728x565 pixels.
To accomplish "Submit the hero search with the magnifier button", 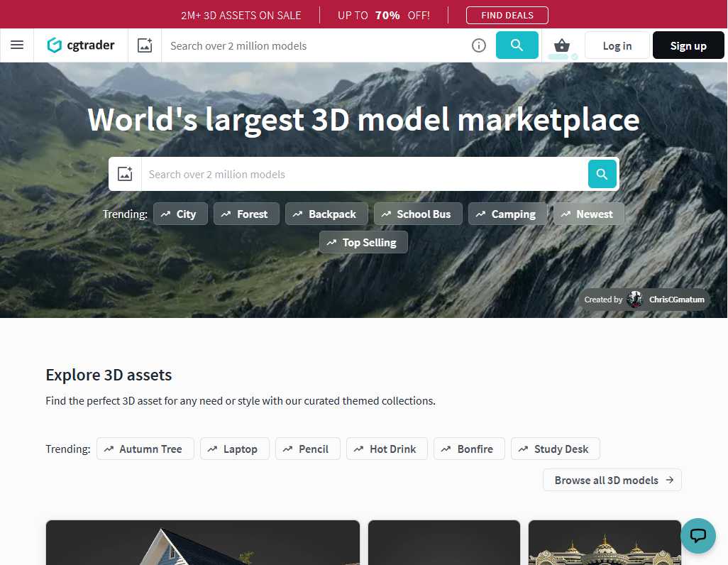I will 602,173.
